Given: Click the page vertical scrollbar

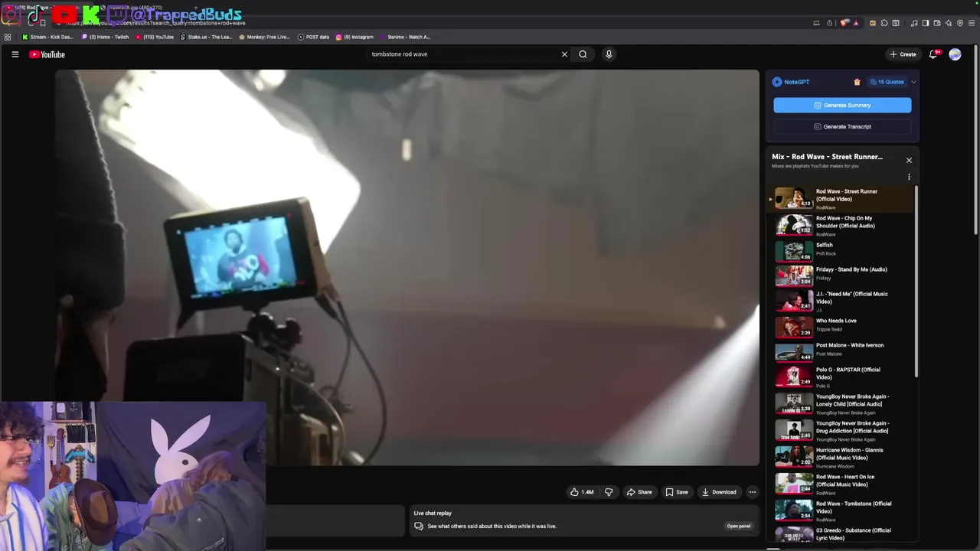Looking at the screenshot, I should pos(976,142).
